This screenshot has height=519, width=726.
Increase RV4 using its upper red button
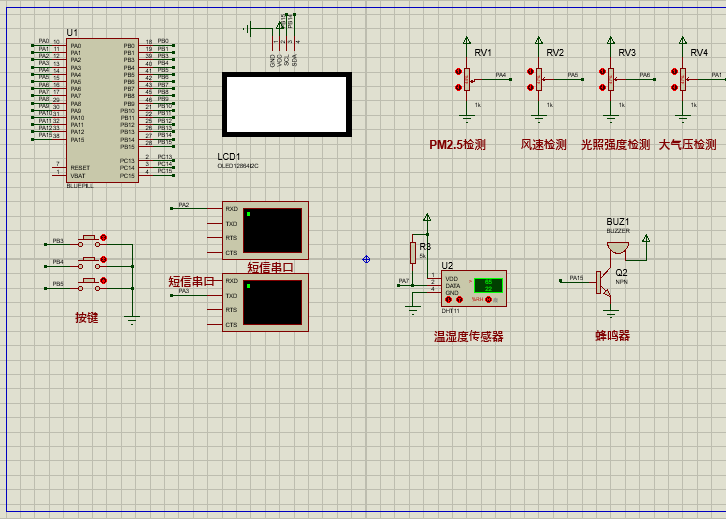click(675, 71)
